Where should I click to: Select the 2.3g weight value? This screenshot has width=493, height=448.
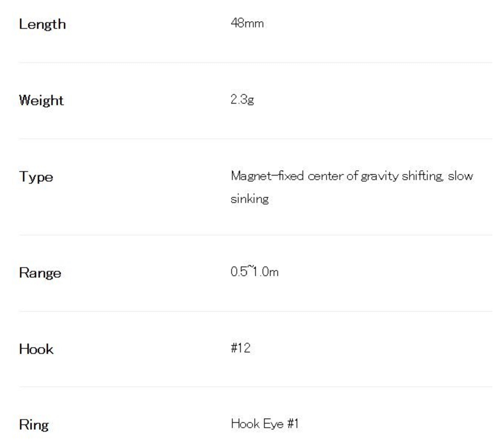[x=242, y=100]
